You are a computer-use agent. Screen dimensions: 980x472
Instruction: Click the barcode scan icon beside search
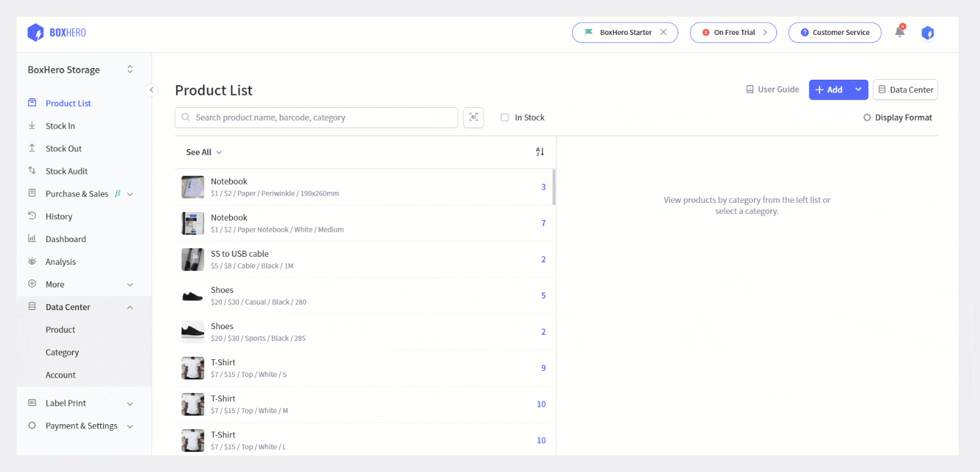tap(473, 118)
